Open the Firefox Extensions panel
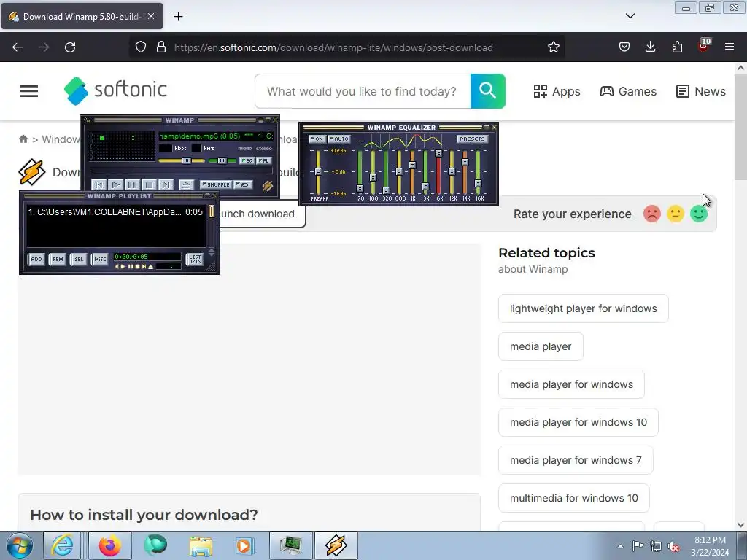The image size is (747, 560). 677,47
